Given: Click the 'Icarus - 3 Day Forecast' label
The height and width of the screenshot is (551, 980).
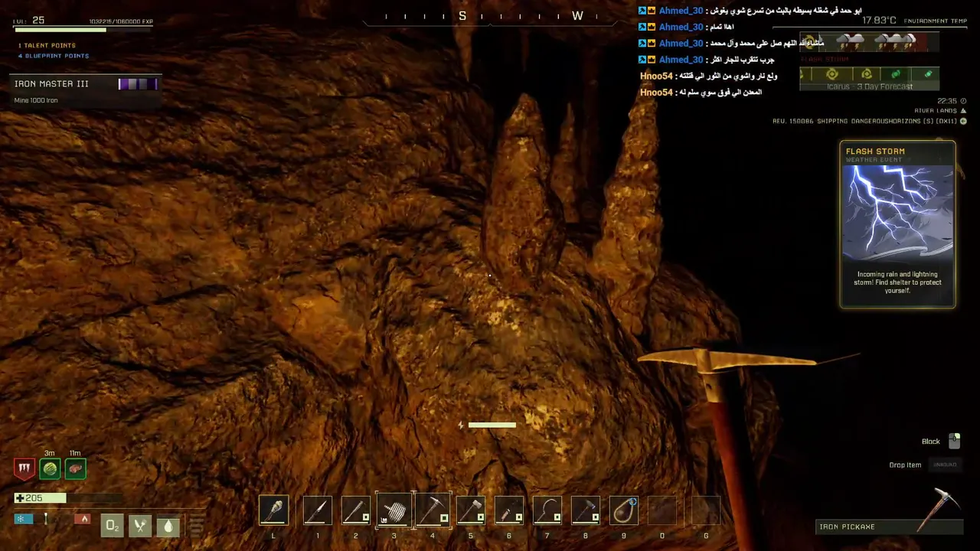Looking at the screenshot, I should [870, 86].
